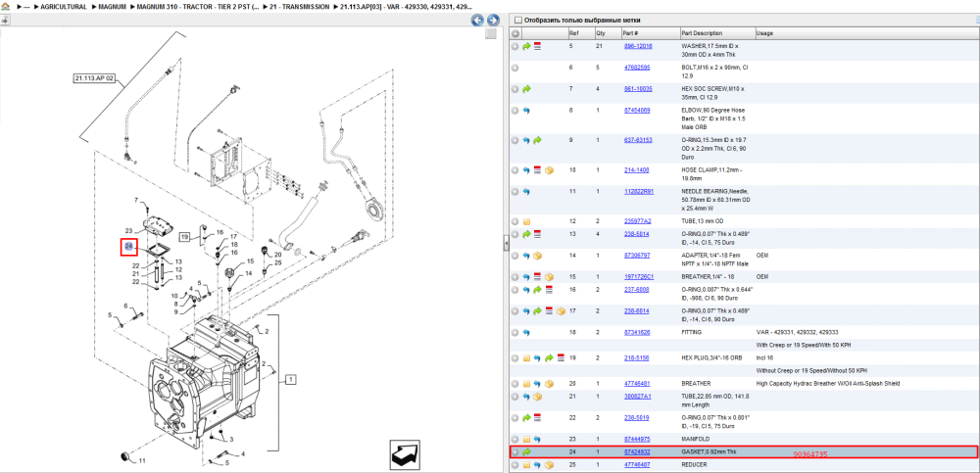Image resolution: width=980 pixels, height=473 pixels.
Task: Open part number 87454069 link
Action: coord(637,111)
